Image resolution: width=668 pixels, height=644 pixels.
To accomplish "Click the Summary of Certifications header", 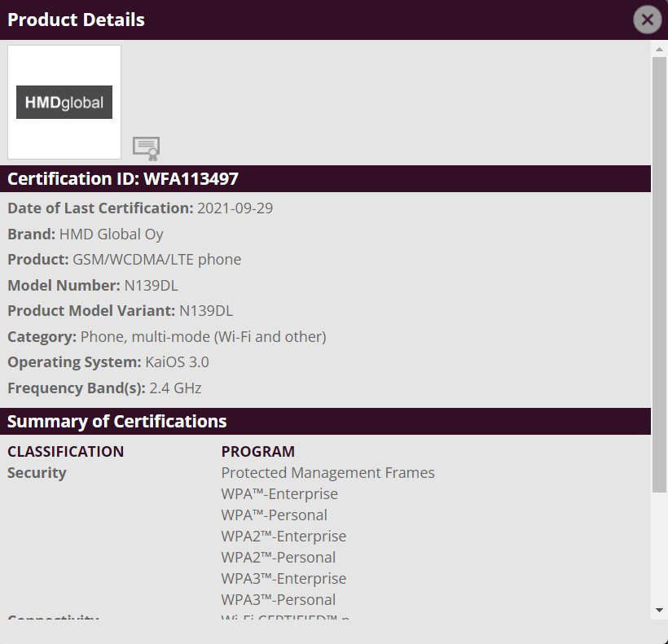I will coord(117,422).
